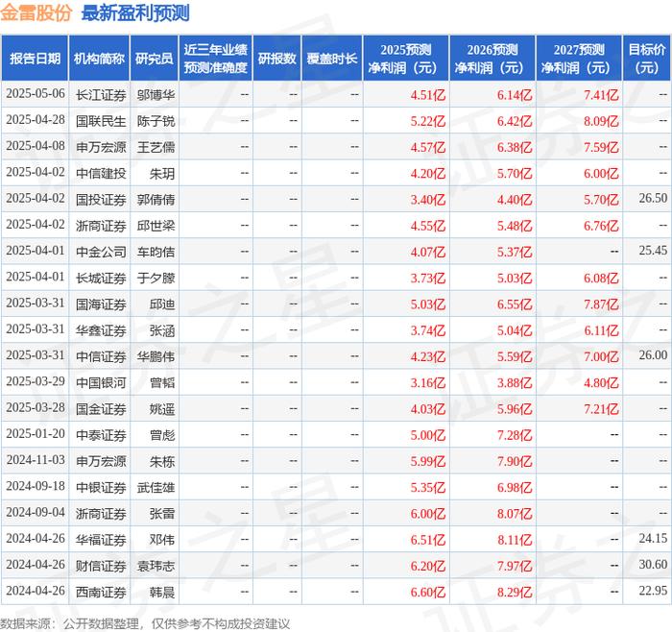This screenshot has height=632, width=672.
Task: Click 中国银河 institution cell
Action: [101, 382]
